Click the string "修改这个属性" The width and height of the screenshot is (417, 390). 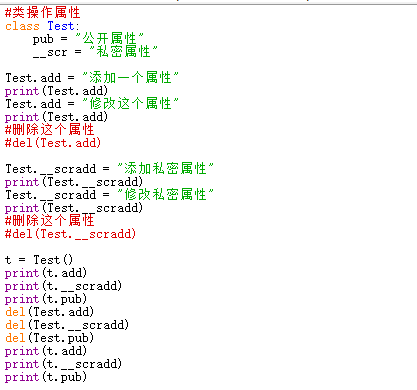[x=130, y=104]
